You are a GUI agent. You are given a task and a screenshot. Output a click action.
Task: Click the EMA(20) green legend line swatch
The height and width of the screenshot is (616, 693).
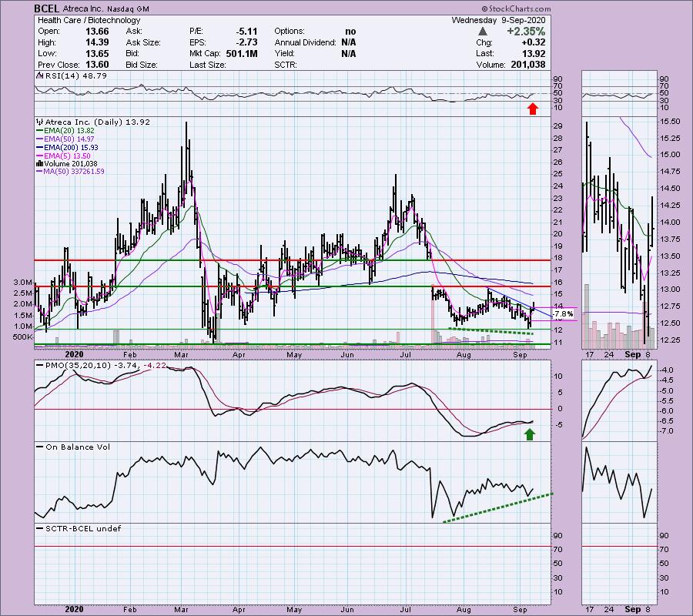tap(40, 131)
